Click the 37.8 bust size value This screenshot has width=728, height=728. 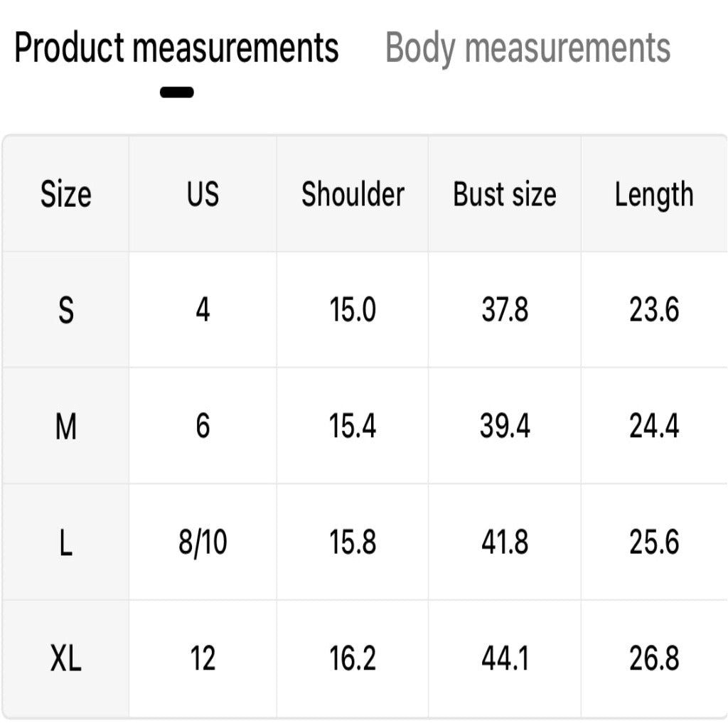[x=505, y=310]
